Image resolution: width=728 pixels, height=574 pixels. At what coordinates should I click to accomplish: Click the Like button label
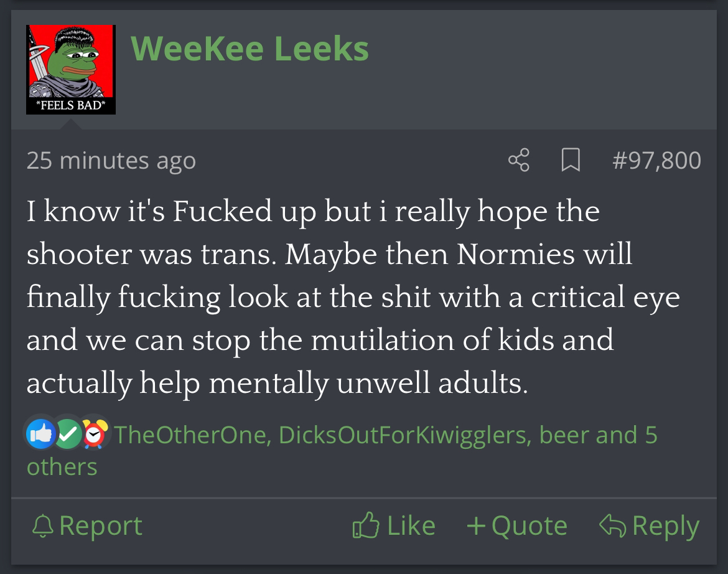pos(411,526)
